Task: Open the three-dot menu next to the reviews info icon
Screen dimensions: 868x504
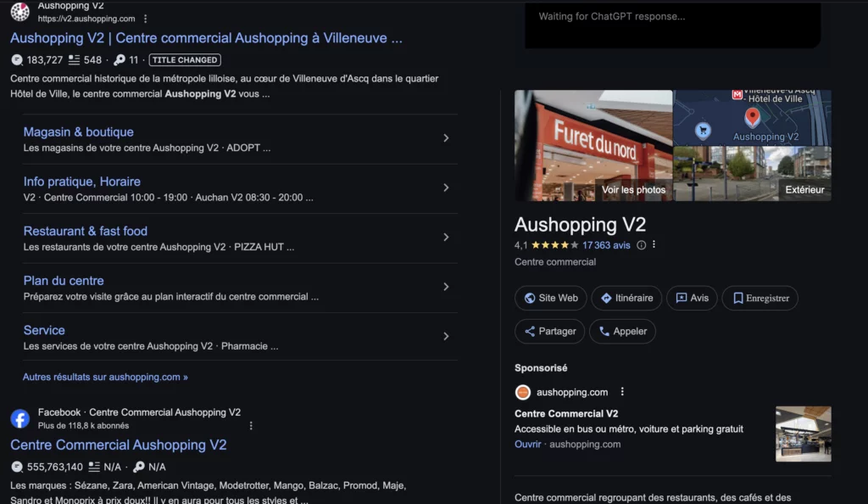Action: coord(654,244)
